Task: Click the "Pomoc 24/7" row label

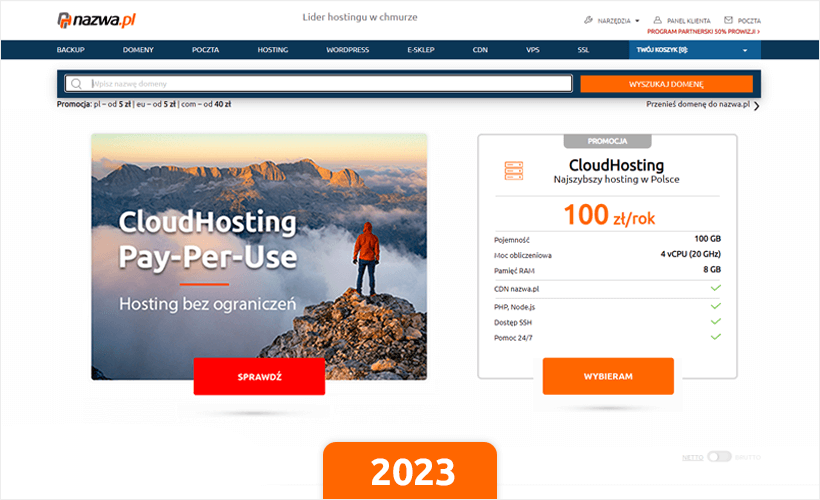Action: [513, 338]
